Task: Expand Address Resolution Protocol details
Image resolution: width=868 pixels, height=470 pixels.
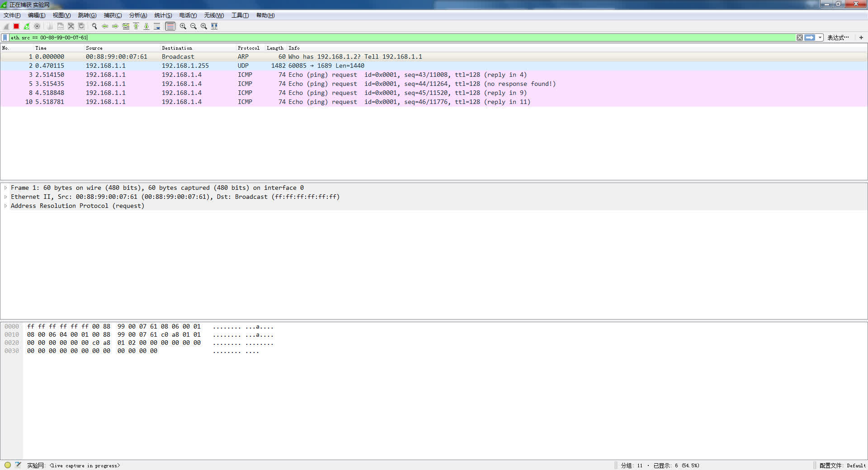Action: tap(5, 206)
